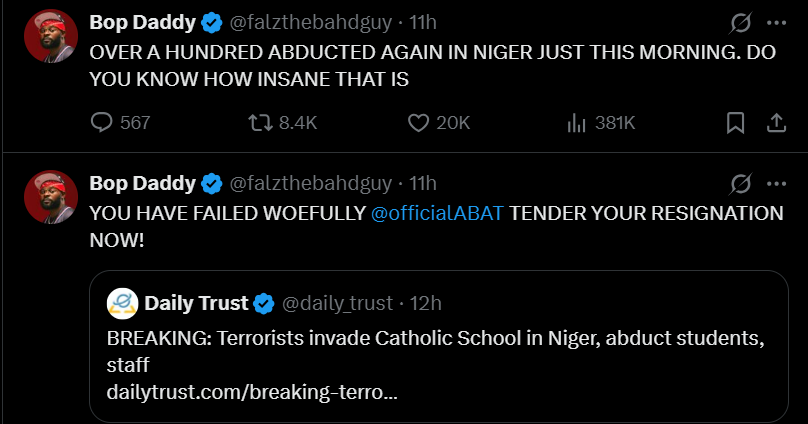The height and width of the screenshot is (424, 808).
Task: Click Grok icon on first tweet
Action: pos(741,23)
